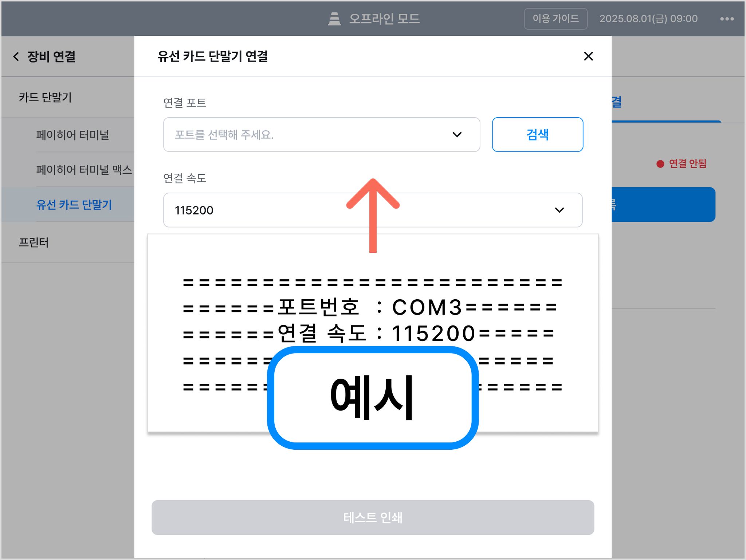746x560 pixels.
Task: Click the offline mode cone icon
Action: coord(334,19)
